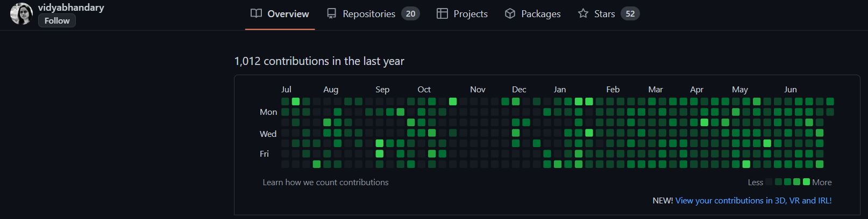Click the Jun month label
This screenshot has width=868, height=219.
point(791,90)
